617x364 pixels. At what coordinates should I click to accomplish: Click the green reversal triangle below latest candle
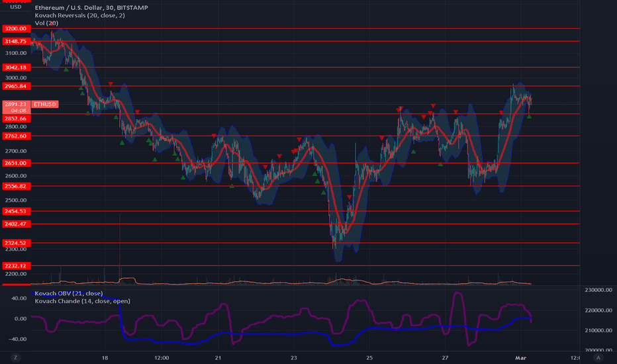(529, 116)
